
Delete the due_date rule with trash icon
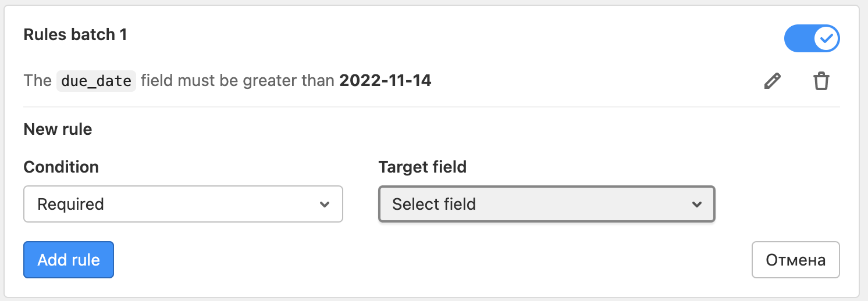821,81
